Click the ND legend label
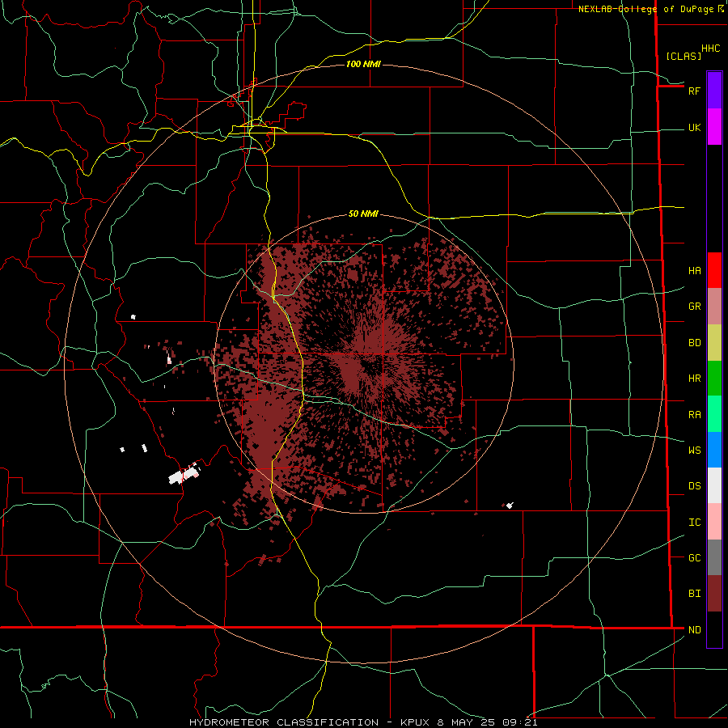728x728 pixels. 694,630
